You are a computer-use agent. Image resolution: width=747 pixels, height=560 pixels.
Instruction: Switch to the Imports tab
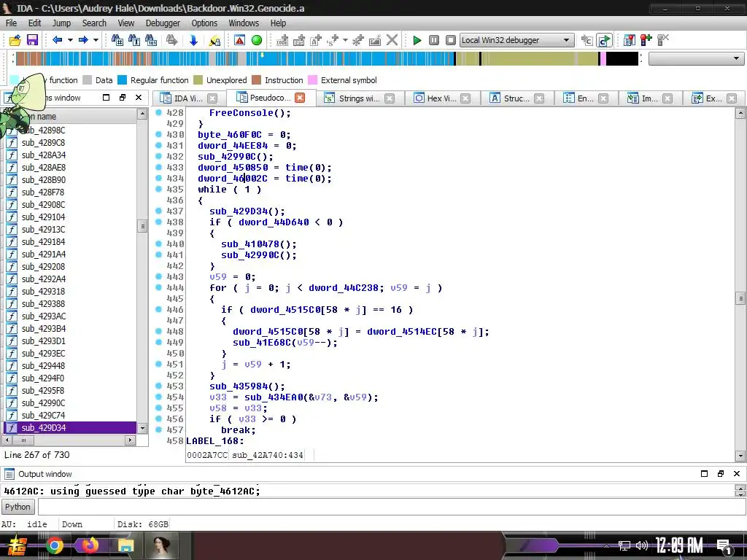point(649,98)
